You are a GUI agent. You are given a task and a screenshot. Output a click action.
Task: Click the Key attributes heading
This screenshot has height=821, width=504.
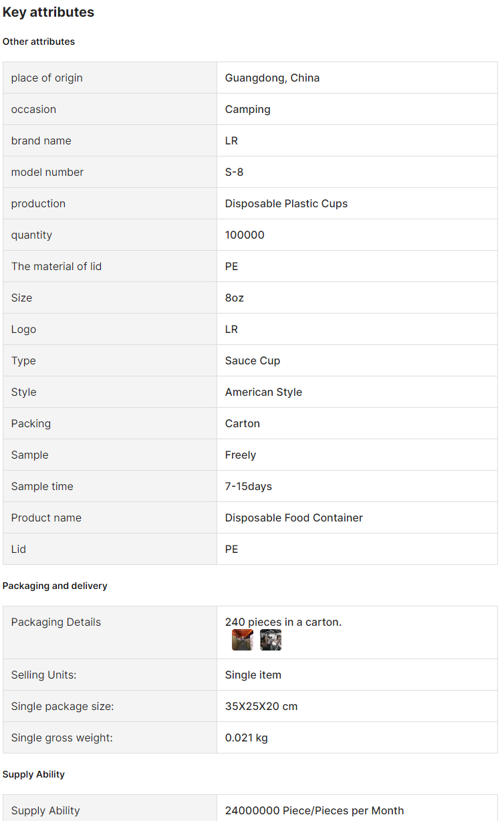tap(48, 12)
